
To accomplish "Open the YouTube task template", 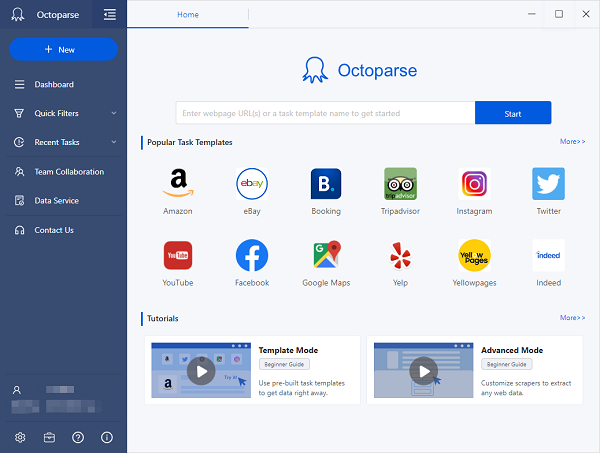I will tap(178, 255).
